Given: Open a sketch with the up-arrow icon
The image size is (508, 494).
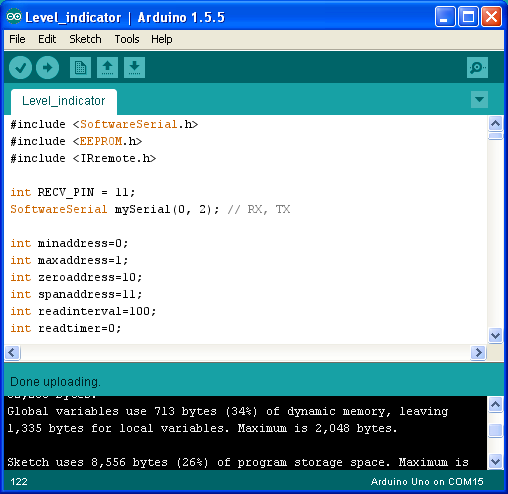Looking at the screenshot, I should point(107,68).
